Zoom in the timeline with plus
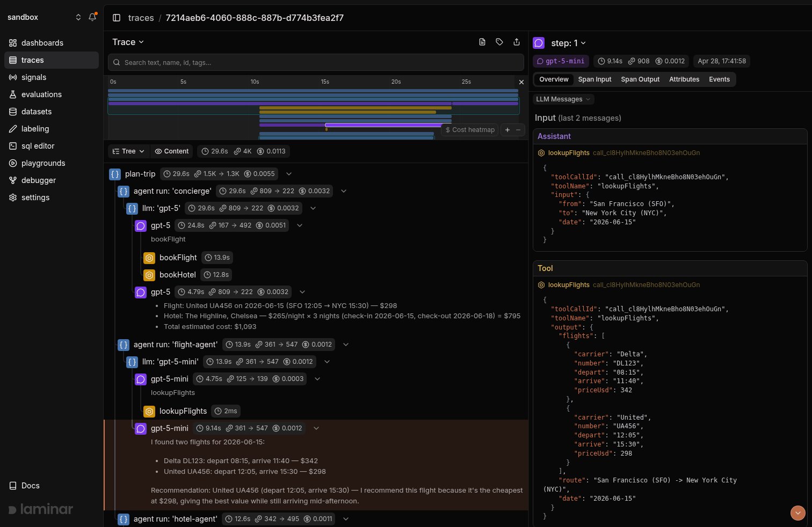This screenshot has width=812, height=527. pyautogui.click(x=508, y=130)
